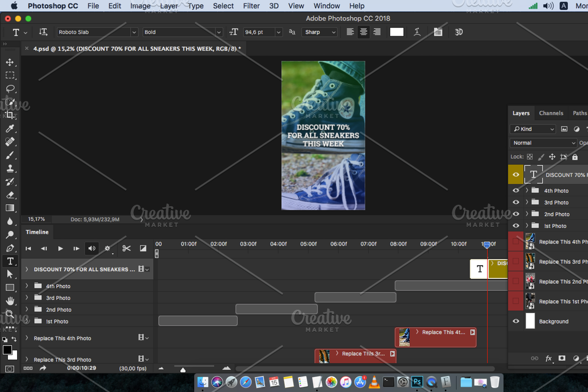Open the font style dropdown Bold

pyautogui.click(x=182, y=32)
